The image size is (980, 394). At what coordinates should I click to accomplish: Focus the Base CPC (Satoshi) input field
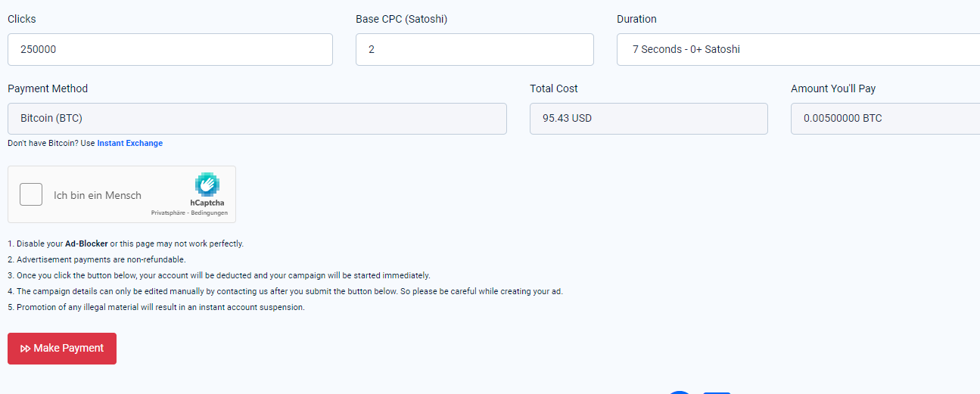point(474,49)
